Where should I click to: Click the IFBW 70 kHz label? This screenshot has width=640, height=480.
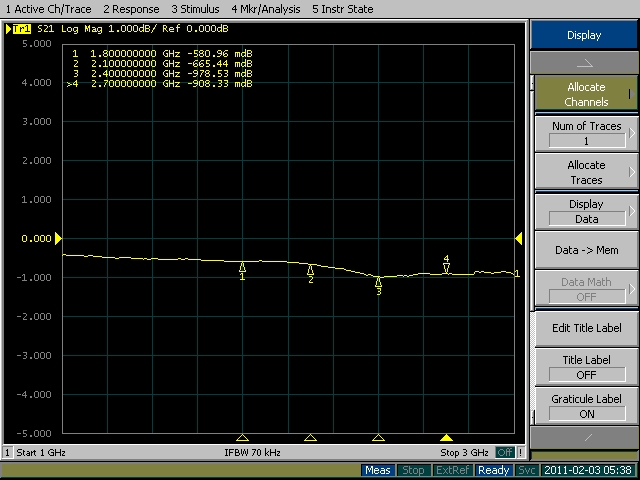coord(252,453)
